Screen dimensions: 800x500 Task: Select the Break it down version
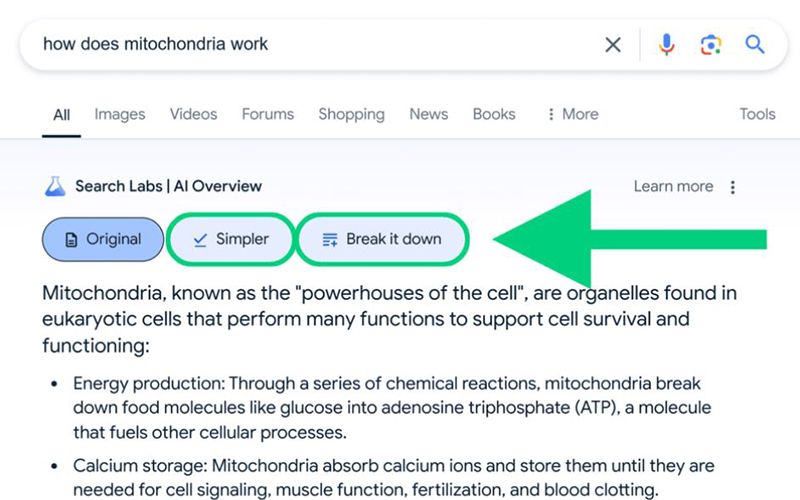[382, 240]
